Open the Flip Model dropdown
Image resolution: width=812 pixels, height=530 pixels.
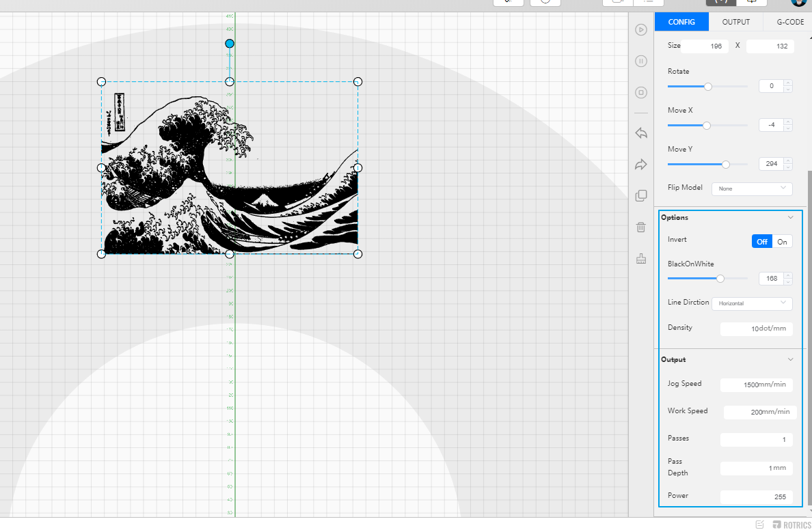(x=751, y=189)
